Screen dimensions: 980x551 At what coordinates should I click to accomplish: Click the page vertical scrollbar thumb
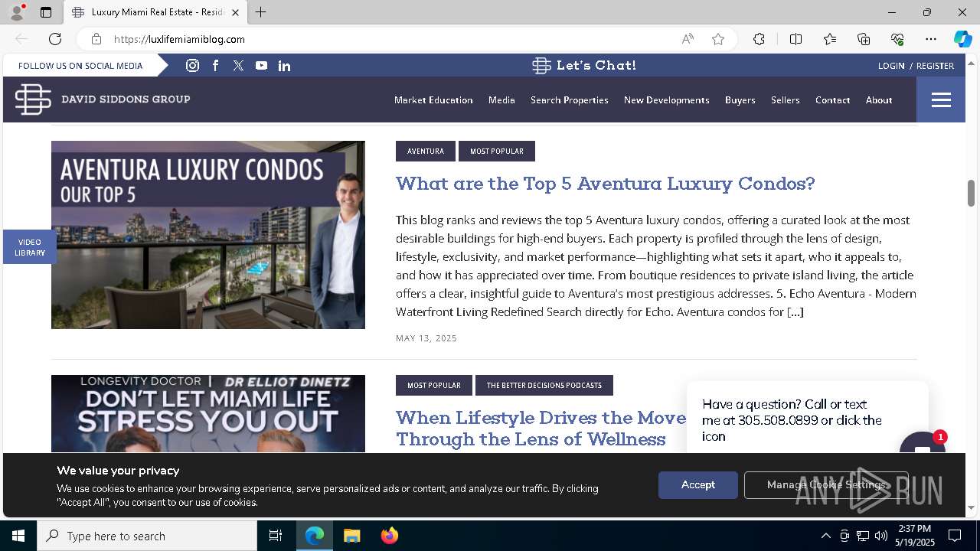click(x=972, y=193)
